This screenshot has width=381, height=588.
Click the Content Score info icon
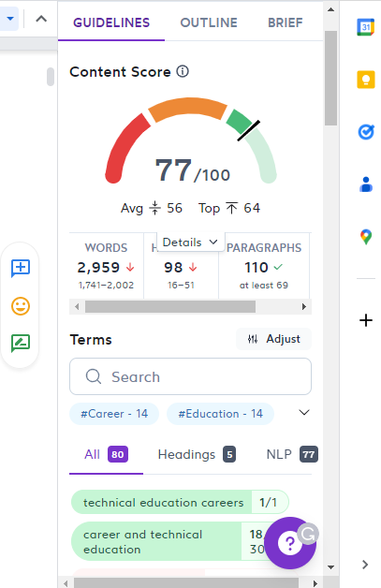click(183, 71)
